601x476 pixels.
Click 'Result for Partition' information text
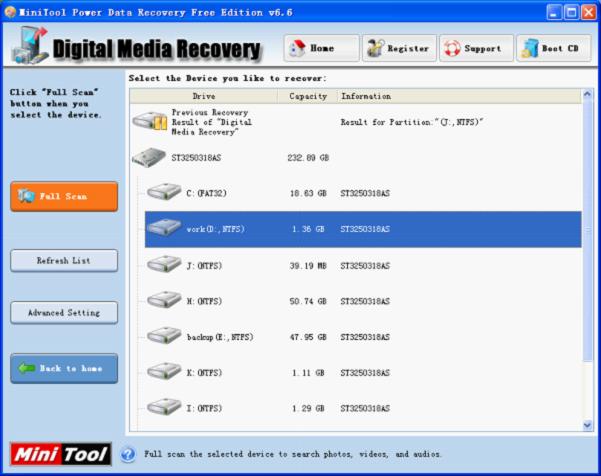(412, 122)
